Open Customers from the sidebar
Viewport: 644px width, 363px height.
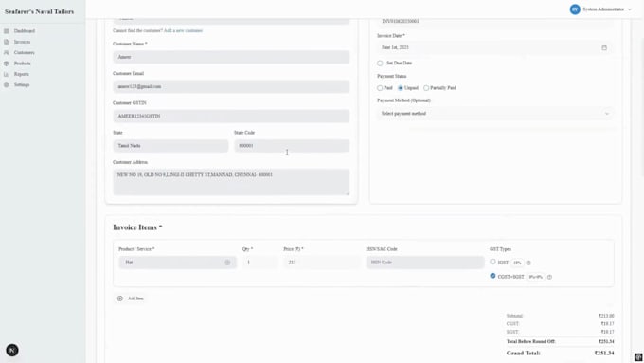point(25,53)
